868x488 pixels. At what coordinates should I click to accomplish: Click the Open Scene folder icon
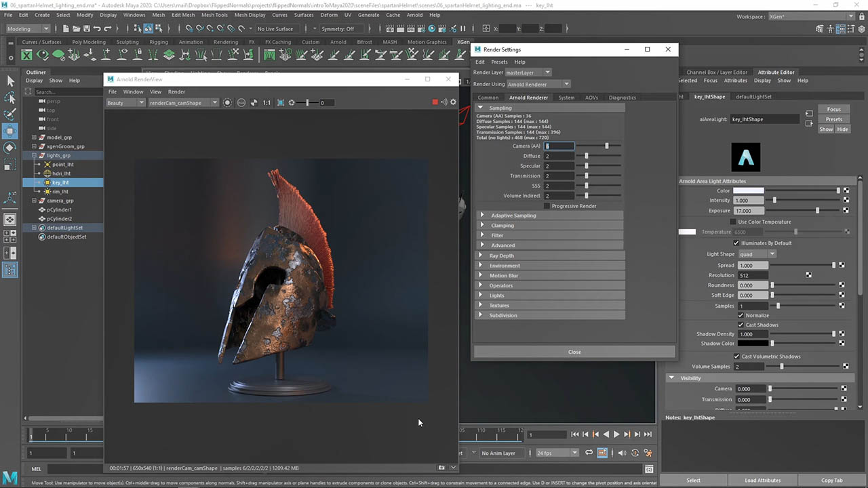(x=75, y=28)
